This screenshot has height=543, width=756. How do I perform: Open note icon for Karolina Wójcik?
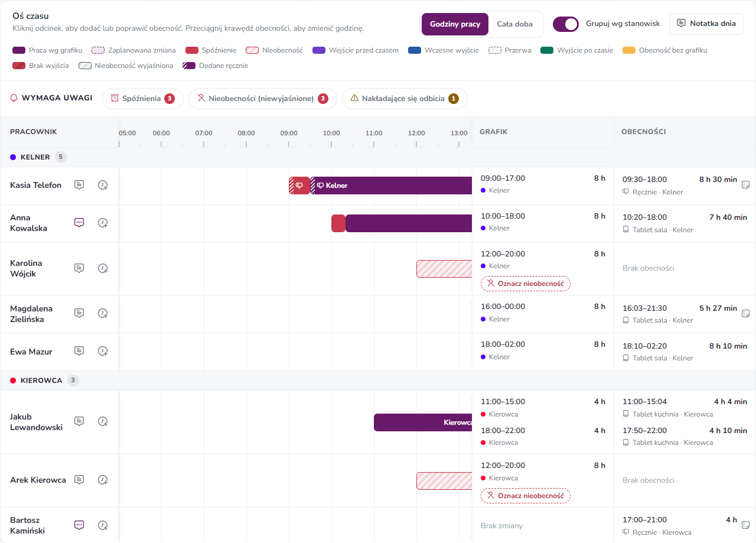(79, 268)
